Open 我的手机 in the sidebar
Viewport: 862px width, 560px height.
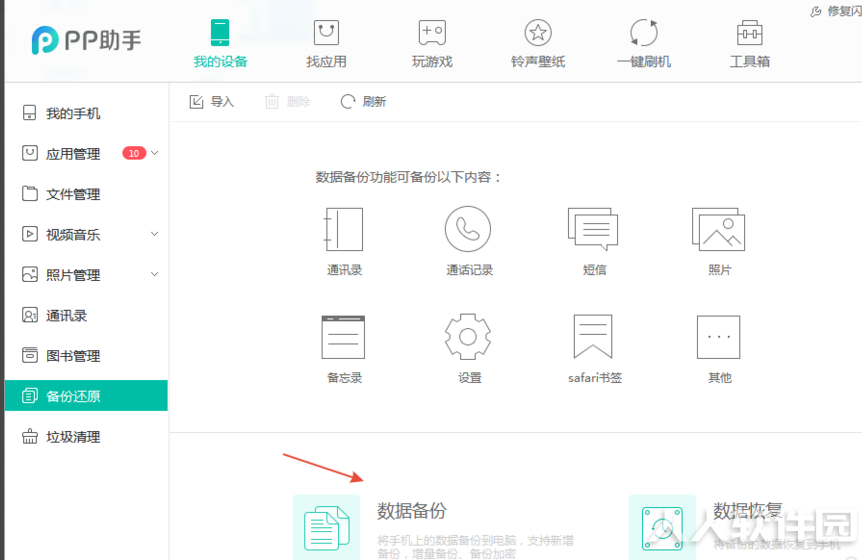pos(86,113)
